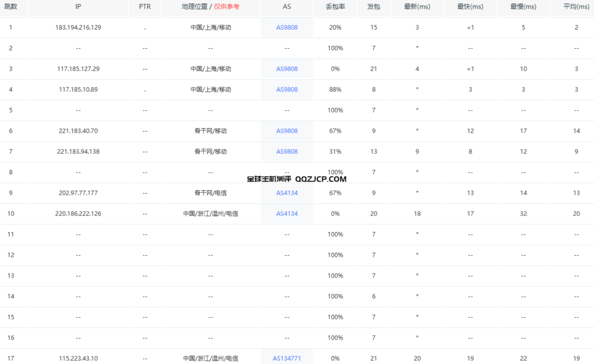Select IP 220.186.222.126

click(78, 213)
